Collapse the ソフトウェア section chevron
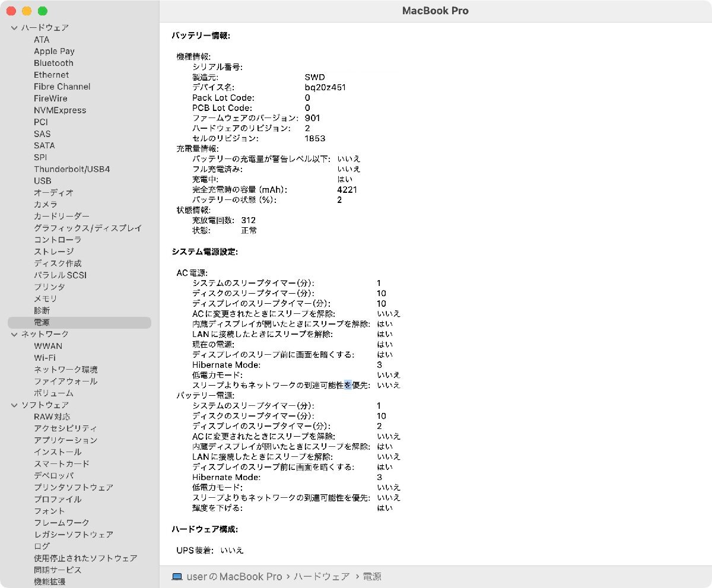The image size is (712, 588). pyautogui.click(x=14, y=405)
